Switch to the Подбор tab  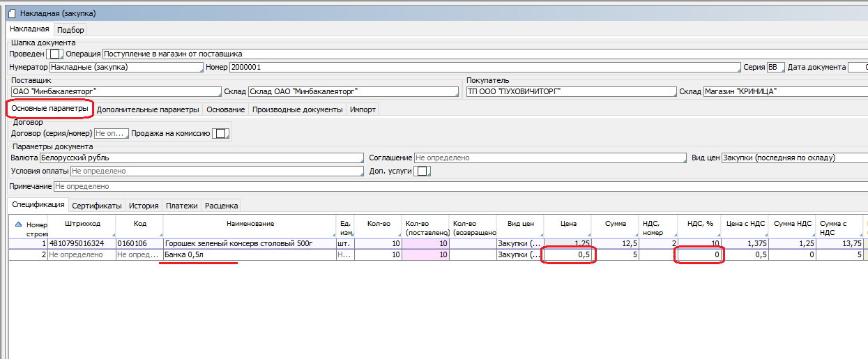point(70,30)
